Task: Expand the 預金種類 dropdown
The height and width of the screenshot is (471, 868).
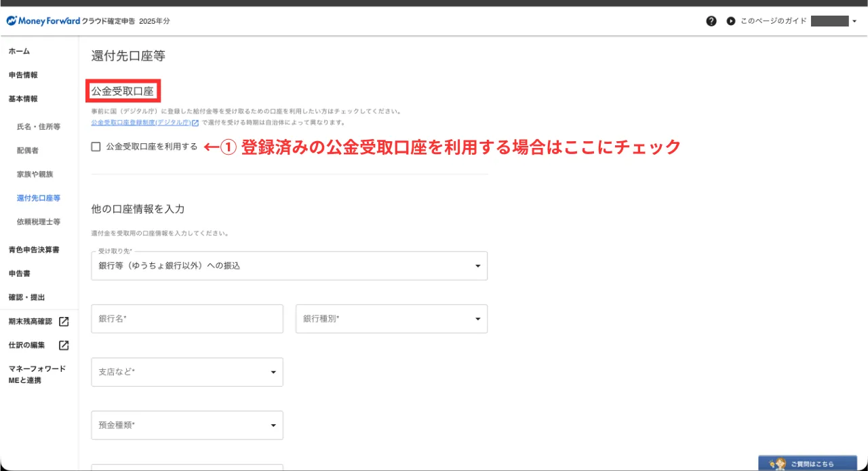Action: pyautogui.click(x=273, y=426)
